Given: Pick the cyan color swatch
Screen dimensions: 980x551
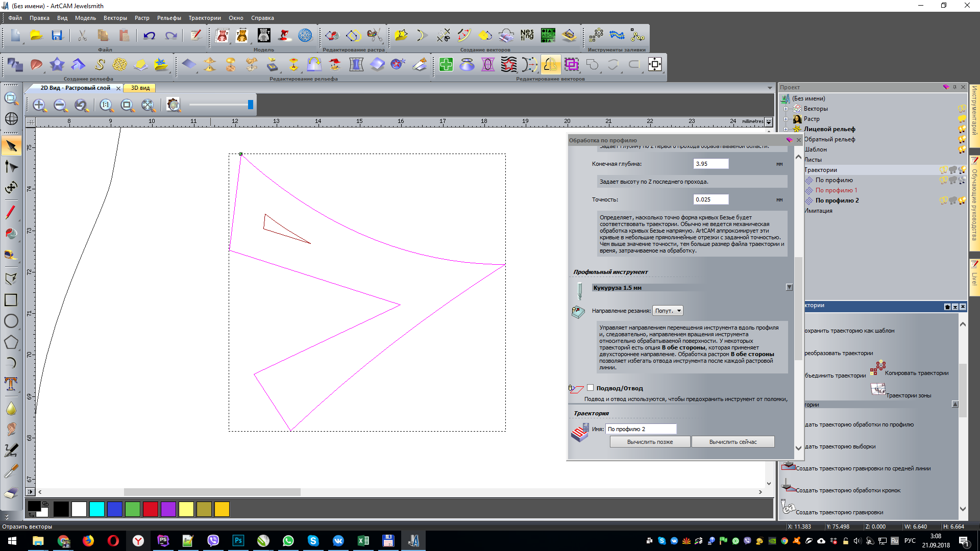Looking at the screenshot, I should click(x=96, y=509).
